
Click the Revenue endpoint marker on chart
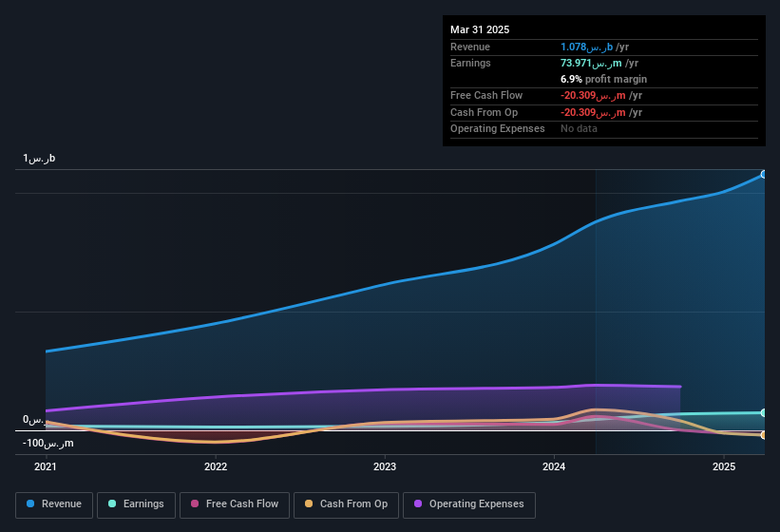[764, 175]
